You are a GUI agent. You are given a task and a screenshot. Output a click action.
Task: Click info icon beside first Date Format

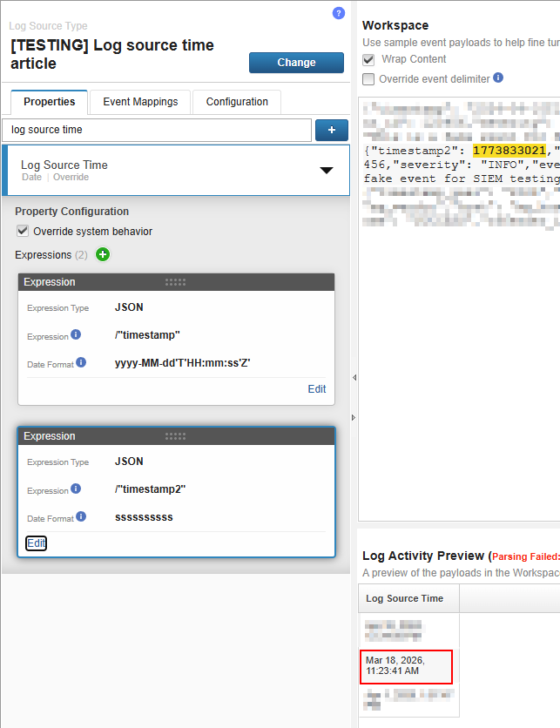click(81, 362)
